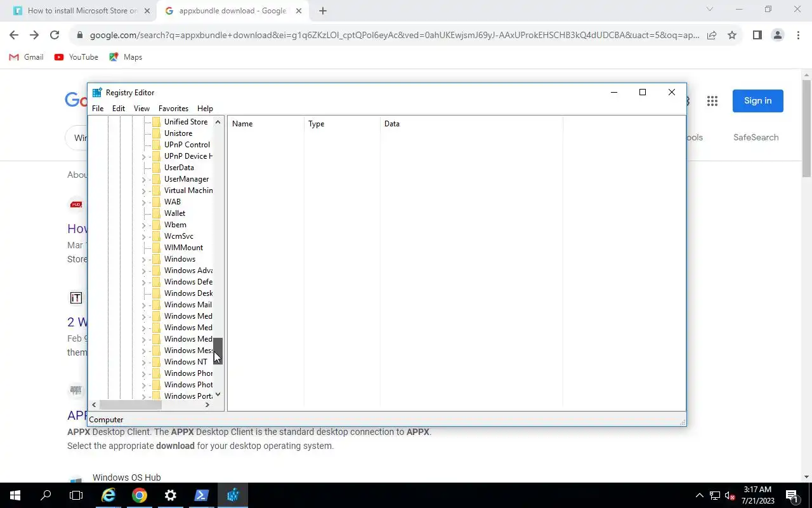The width and height of the screenshot is (812, 508).
Task: Expand the Windows Phot key
Action: coord(144,385)
